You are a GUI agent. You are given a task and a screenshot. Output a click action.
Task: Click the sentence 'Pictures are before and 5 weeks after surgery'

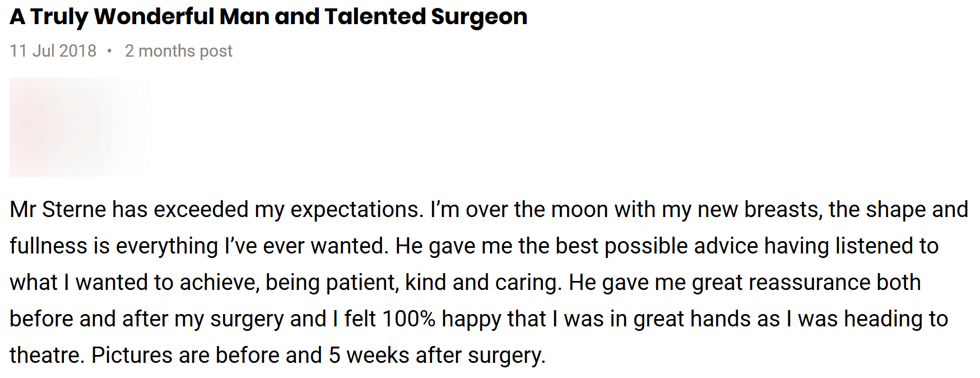[317, 356]
